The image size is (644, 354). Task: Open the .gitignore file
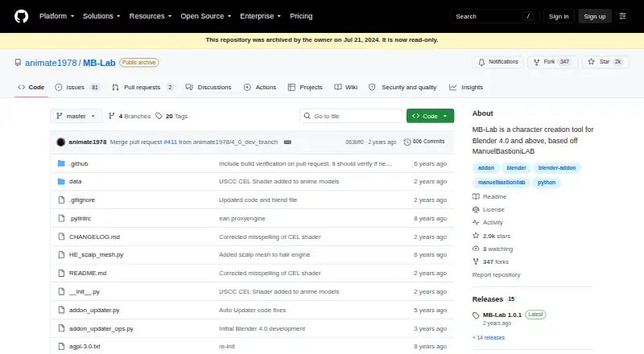82,200
